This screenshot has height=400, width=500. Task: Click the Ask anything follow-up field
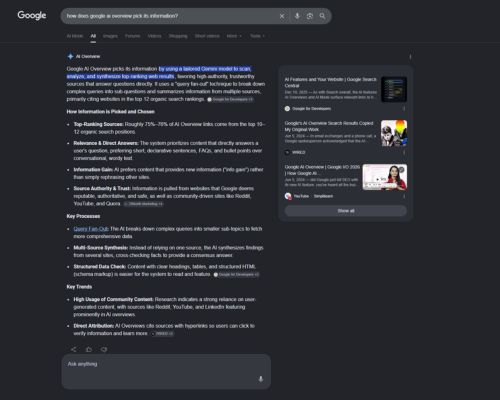pos(166,372)
